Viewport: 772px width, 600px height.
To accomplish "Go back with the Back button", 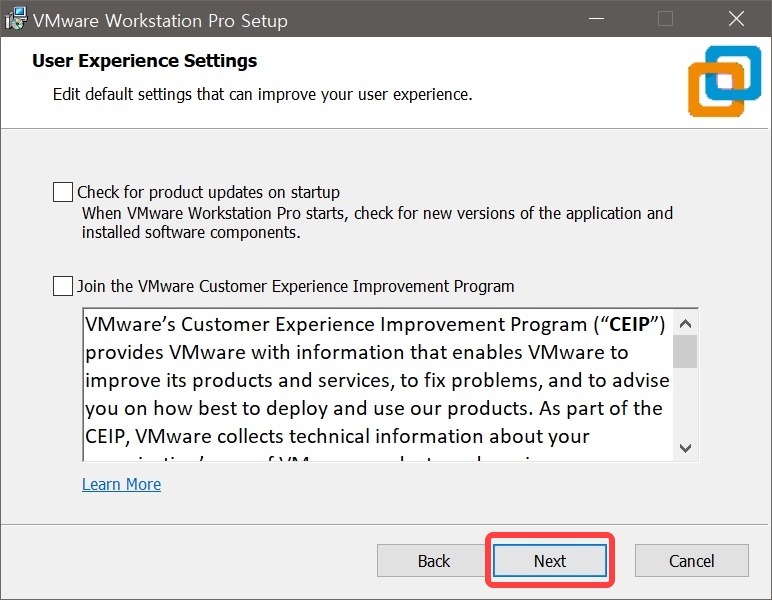I will coord(434,561).
